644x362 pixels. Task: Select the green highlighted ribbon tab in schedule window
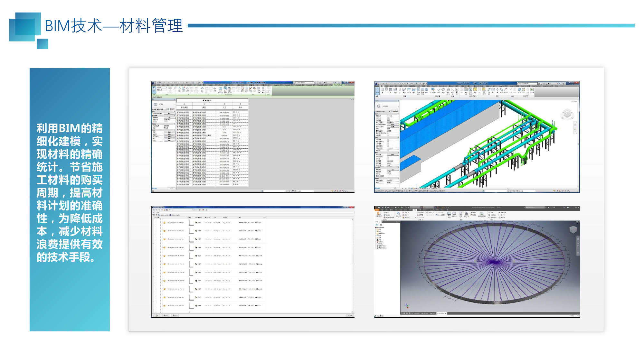pos(339,85)
